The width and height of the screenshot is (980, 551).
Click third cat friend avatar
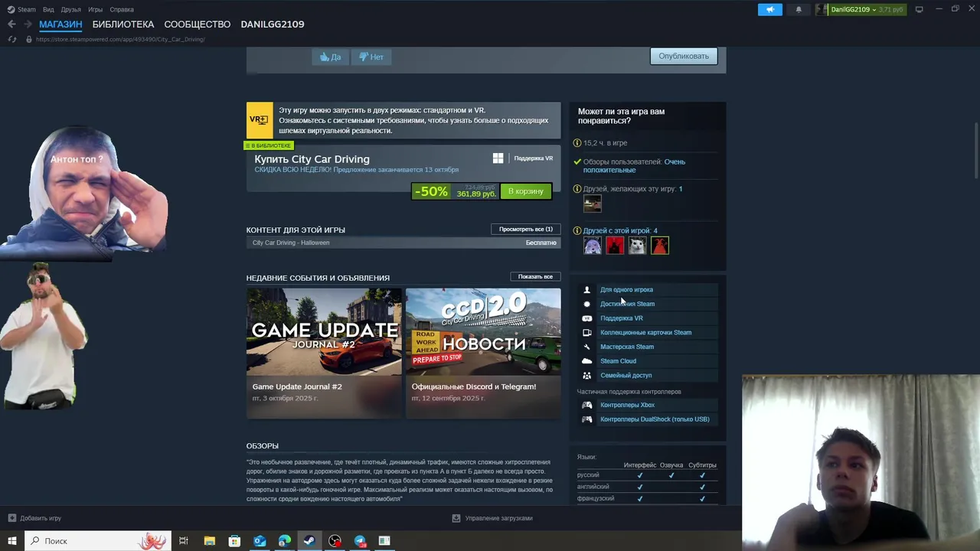click(637, 245)
